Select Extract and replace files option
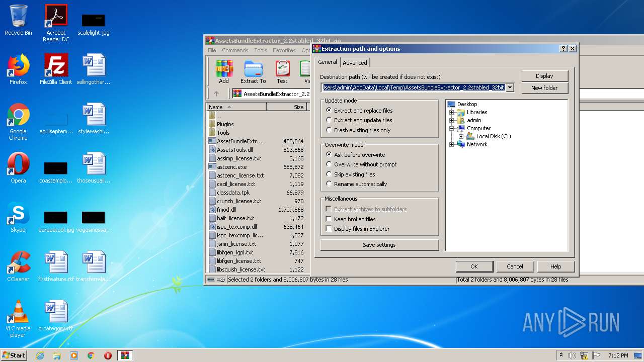Viewport: 644px width, 362px height. click(x=359, y=110)
